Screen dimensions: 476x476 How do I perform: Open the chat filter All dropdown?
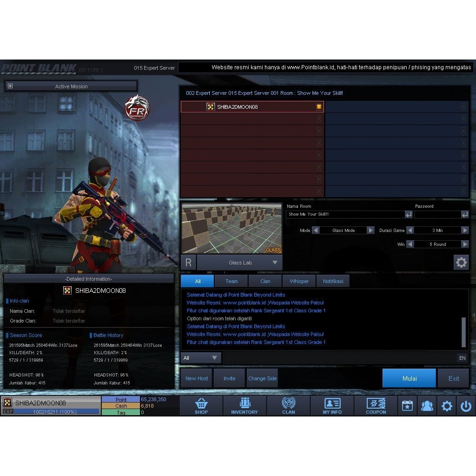pos(201,358)
